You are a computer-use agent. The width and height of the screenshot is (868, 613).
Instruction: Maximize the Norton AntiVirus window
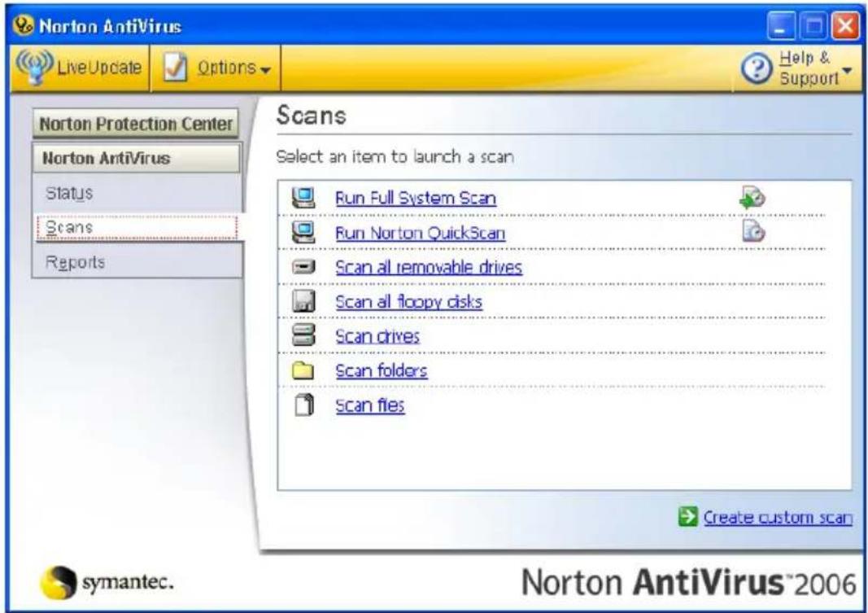tap(813, 26)
